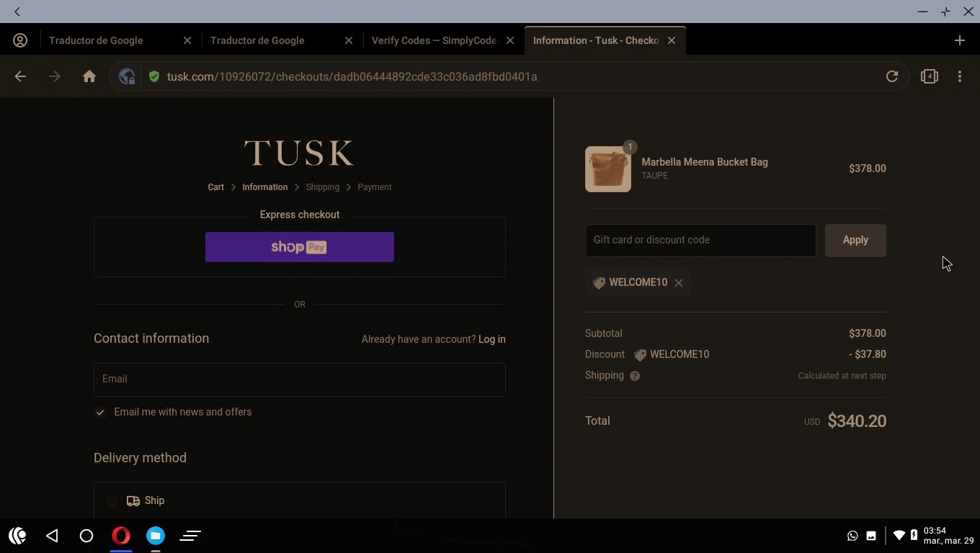Viewport: 980px width, 553px height.
Task: Click the TUSK store logo
Action: coord(299,153)
